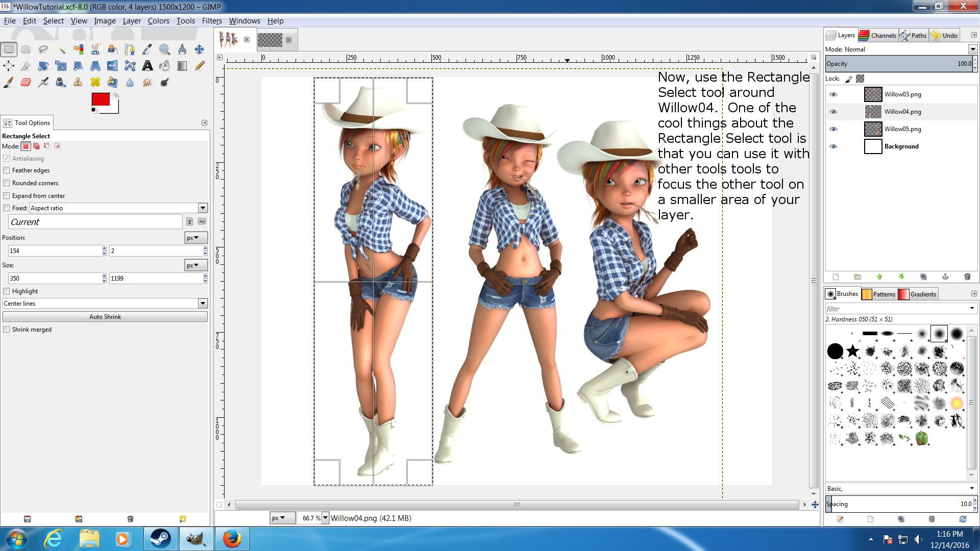
Task: Select the Scissors Select tool
Action: click(x=95, y=49)
